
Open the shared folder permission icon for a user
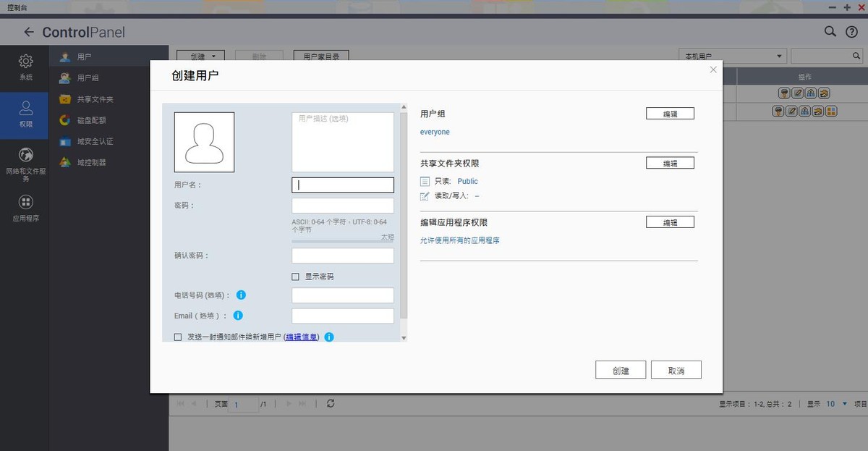(x=823, y=93)
